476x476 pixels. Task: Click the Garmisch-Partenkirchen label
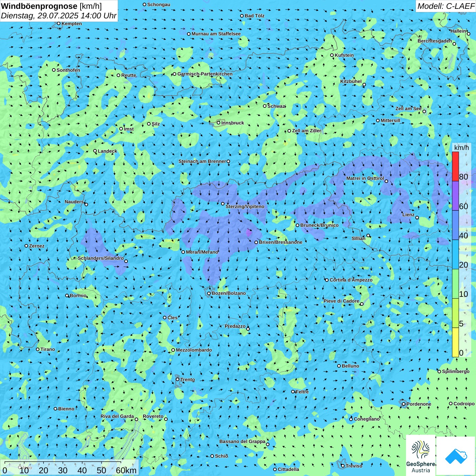pos(205,74)
